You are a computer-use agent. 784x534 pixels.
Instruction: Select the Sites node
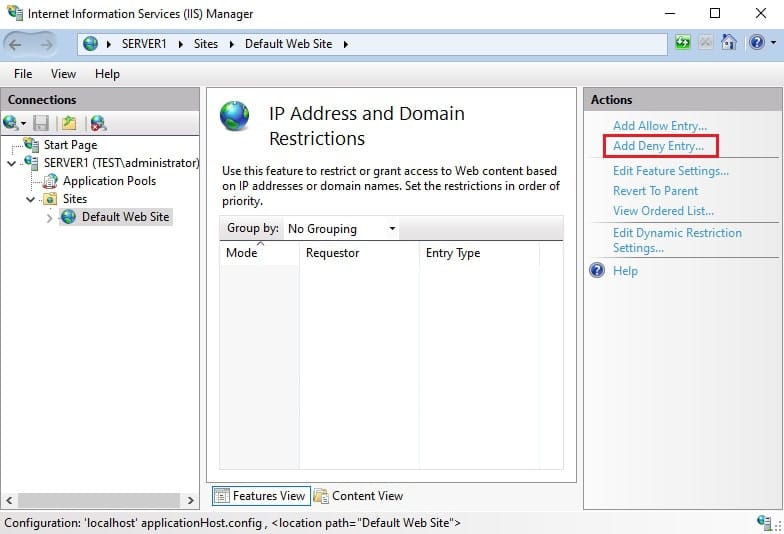pos(75,199)
